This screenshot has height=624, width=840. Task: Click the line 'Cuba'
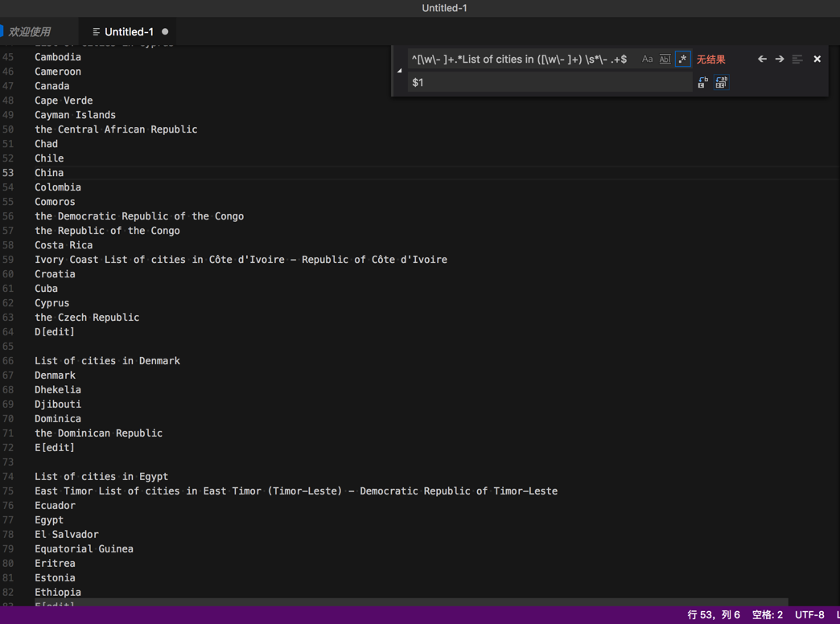click(x=46, y=288)
